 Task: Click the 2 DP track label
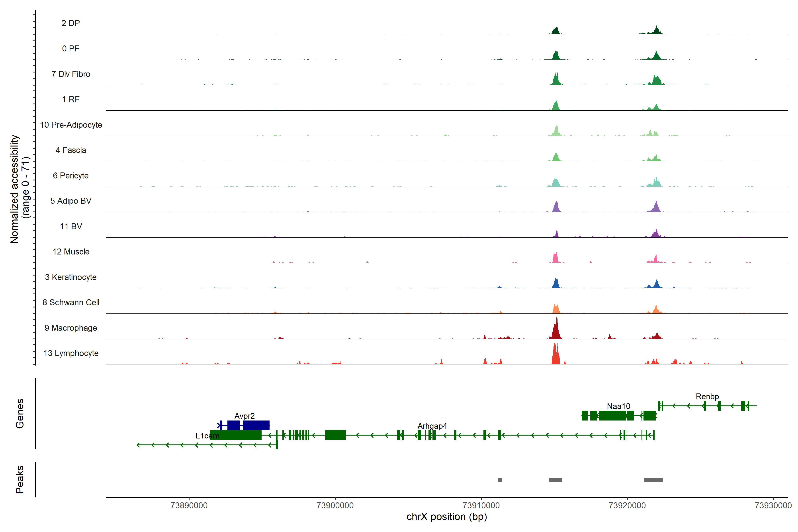[71, 23]
